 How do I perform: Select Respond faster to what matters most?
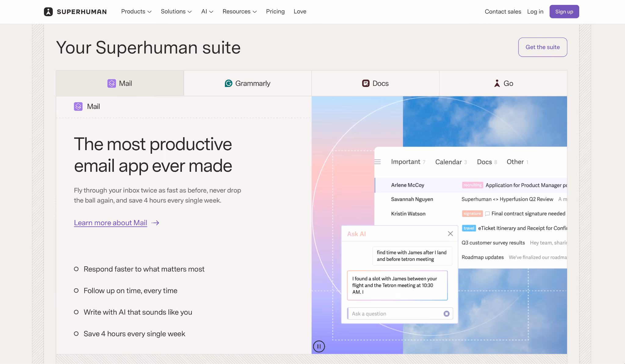144,269
